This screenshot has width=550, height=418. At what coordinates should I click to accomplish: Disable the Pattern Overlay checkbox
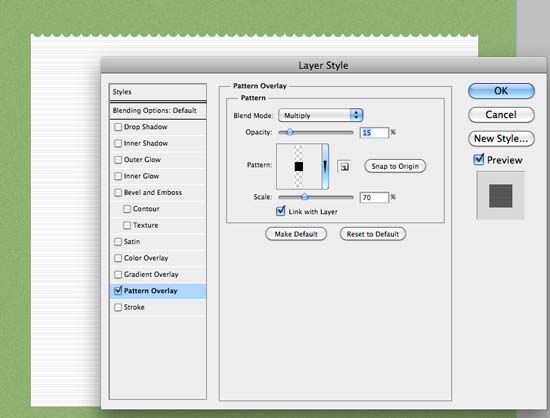tap(118, 290)
